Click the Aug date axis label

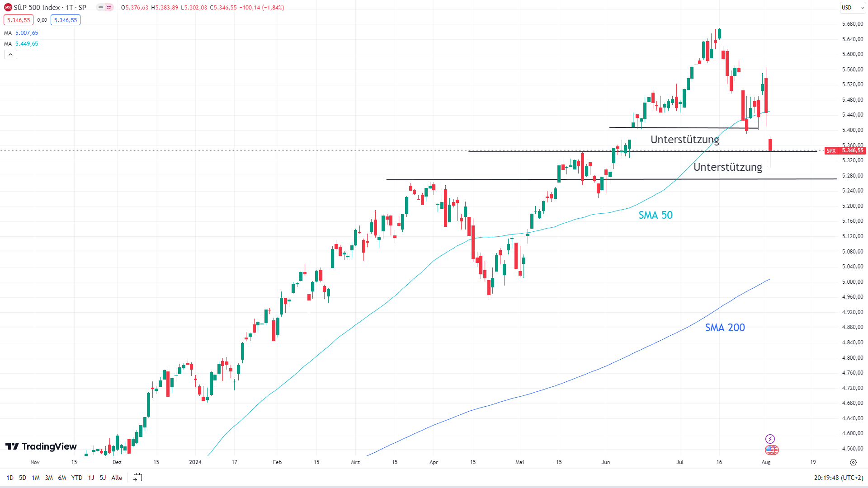(x=766, y=462)
